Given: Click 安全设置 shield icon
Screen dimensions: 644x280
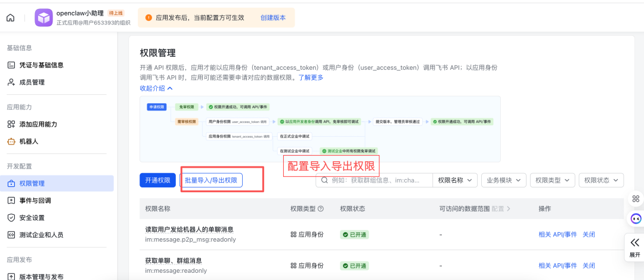Looking at the screenshot, I should 11,217.
